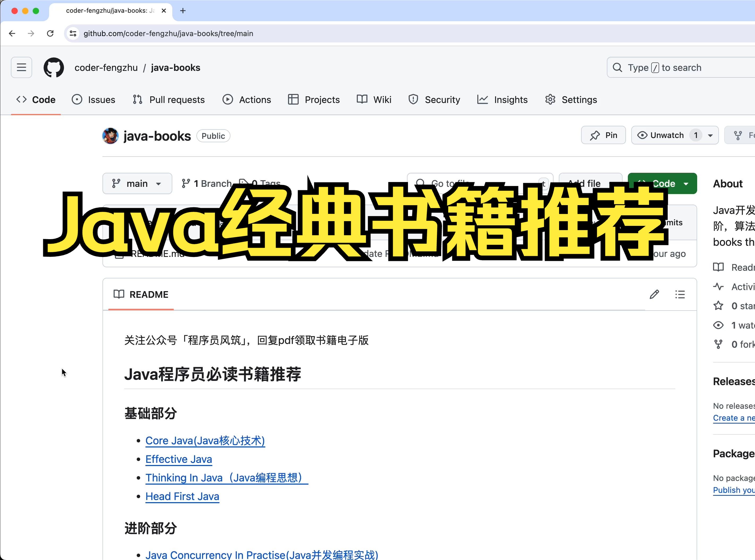Click the Publish your first package link
This screenshot has height=560, width=755.
734,490
